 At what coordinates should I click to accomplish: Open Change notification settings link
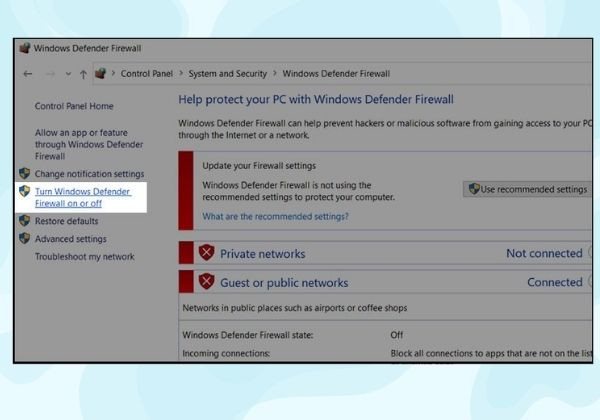(x=89, y=174)
